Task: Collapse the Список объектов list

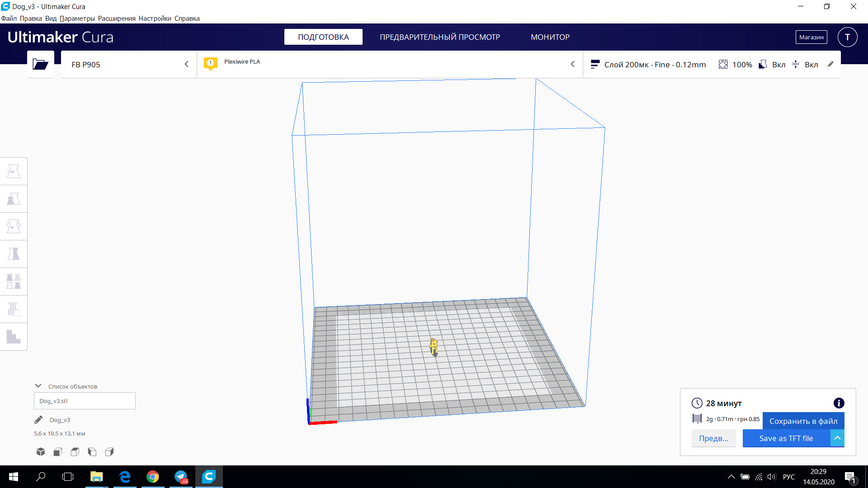Action: coord(38,386)
